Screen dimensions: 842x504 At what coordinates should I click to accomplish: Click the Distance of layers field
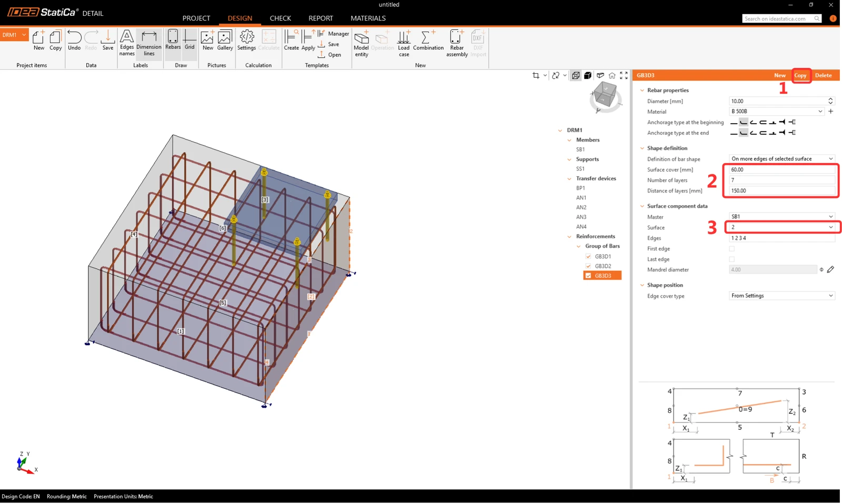[x=782, y=190]
